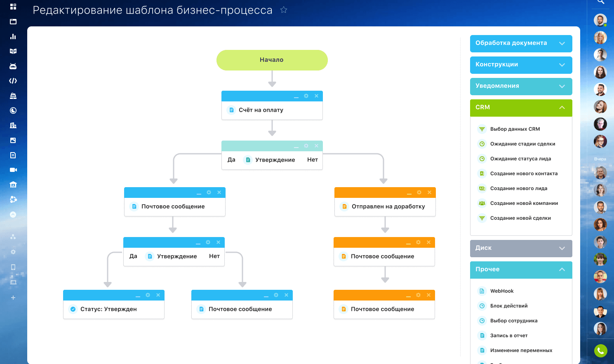Expand the Конструкции section
This screenshot has width=614, height=364.
[521, 65]
